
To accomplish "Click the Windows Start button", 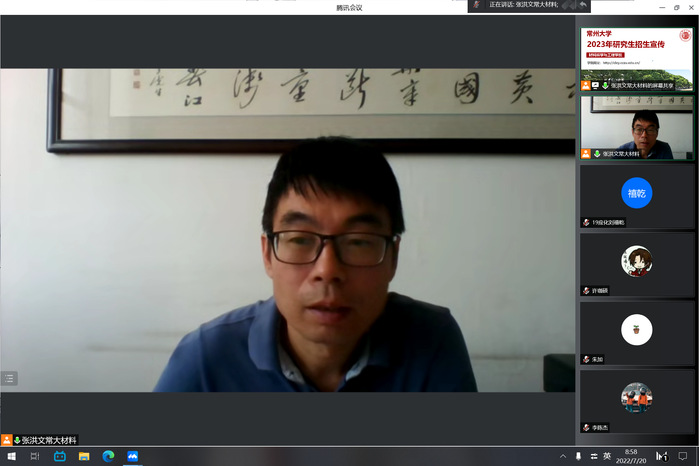I will click(x=11, y=456).
